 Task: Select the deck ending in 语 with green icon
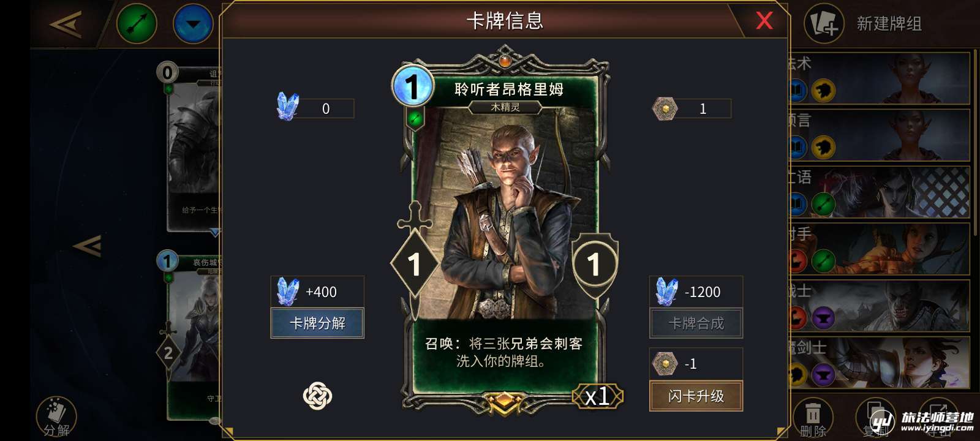880,192
